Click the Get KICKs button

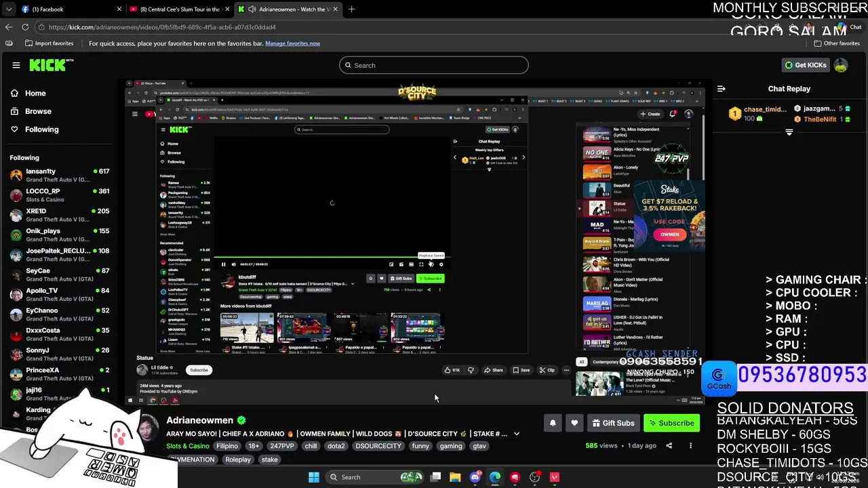tap(806, 65)
